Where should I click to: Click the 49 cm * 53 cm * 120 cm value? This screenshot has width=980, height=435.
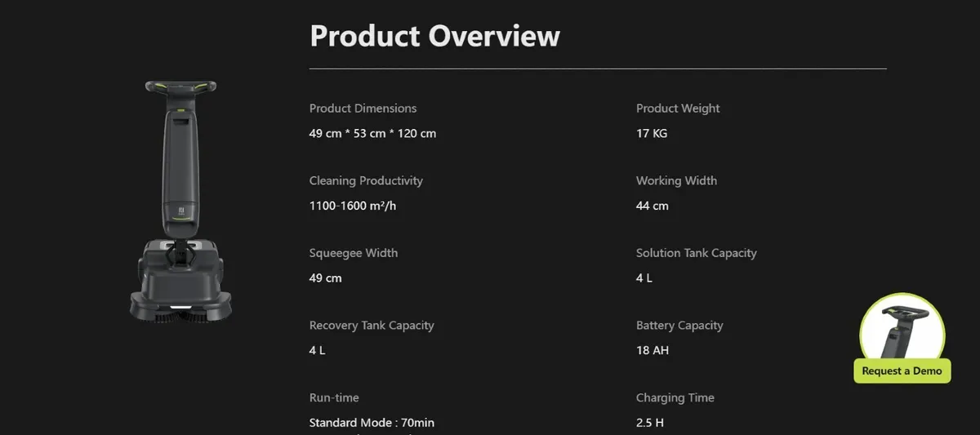[372, 133]
